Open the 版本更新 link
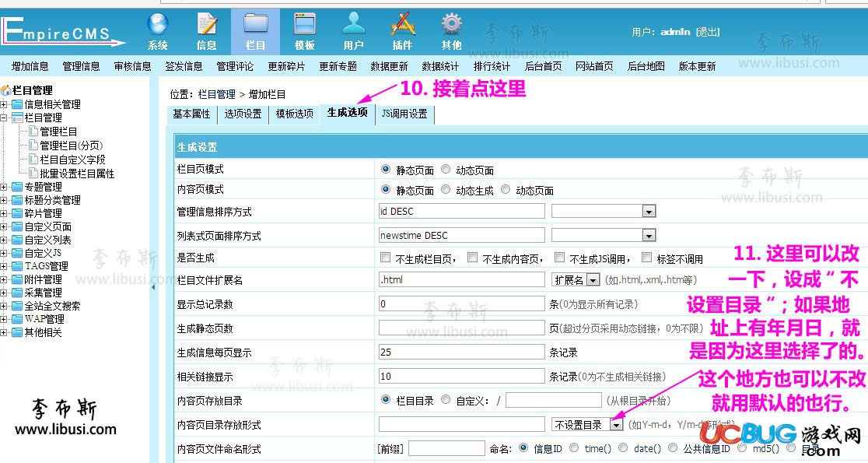This screenshot has height=463, width=868. [698, 66]
